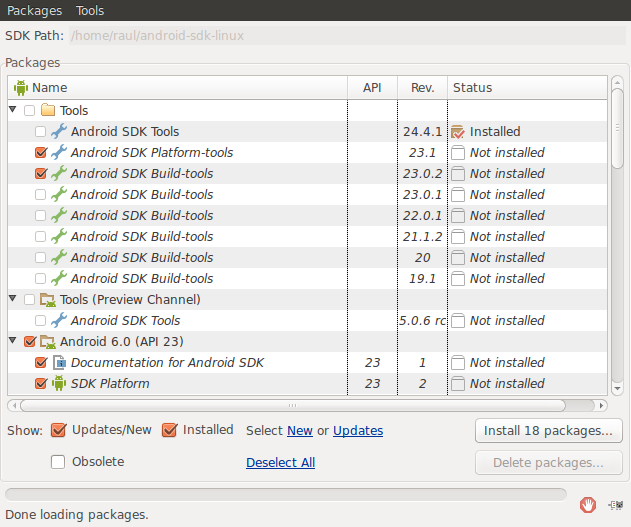The image size is (631, 527).
Task: Uncheck Build-tools 23.0.2 checkbox
Action: 41,173
